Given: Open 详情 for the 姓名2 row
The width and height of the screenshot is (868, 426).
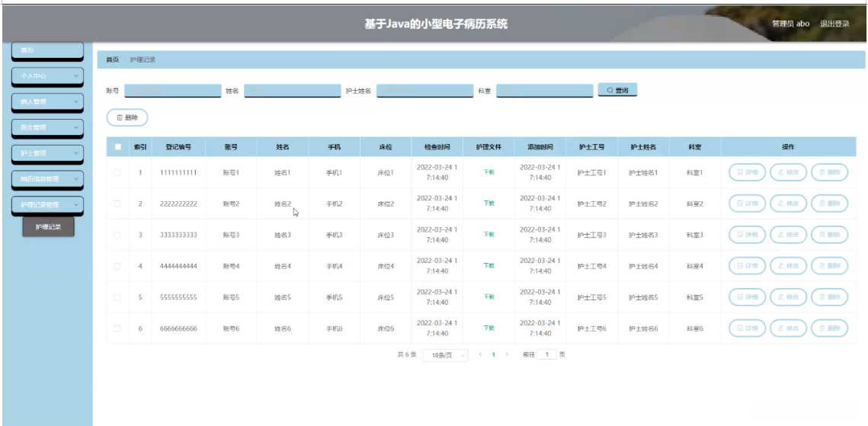Looking at the screenshot, I should (x=747, y=203).
